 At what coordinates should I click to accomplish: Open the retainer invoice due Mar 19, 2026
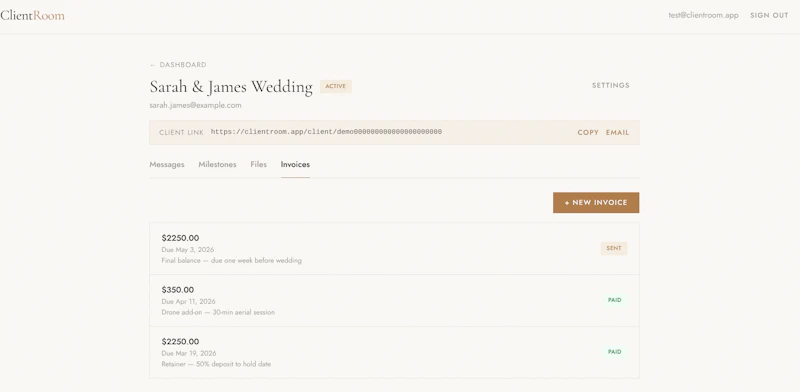[x=394, y=352]
